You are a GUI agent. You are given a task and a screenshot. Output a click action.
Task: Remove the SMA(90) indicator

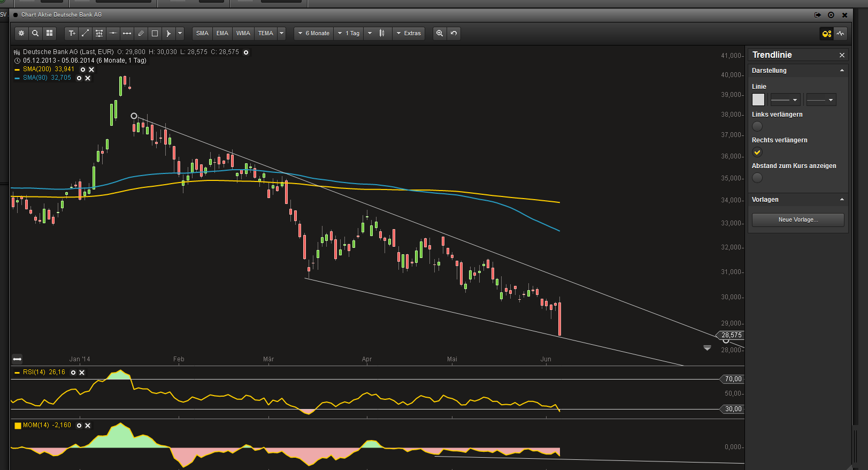click(88, 78)
